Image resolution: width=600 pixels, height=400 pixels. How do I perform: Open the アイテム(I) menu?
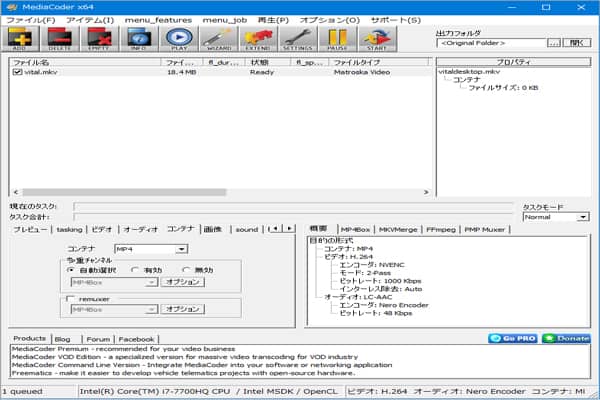coord(90,20)
